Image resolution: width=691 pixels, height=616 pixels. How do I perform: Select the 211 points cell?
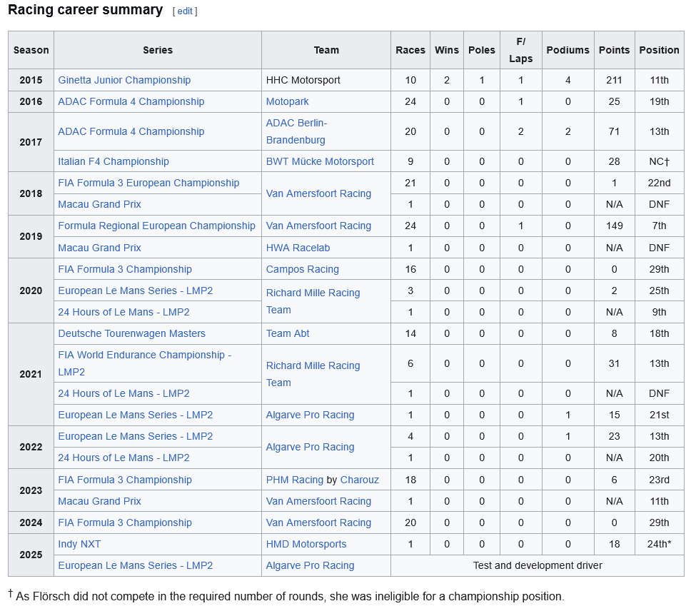click(x=615, y=80)
